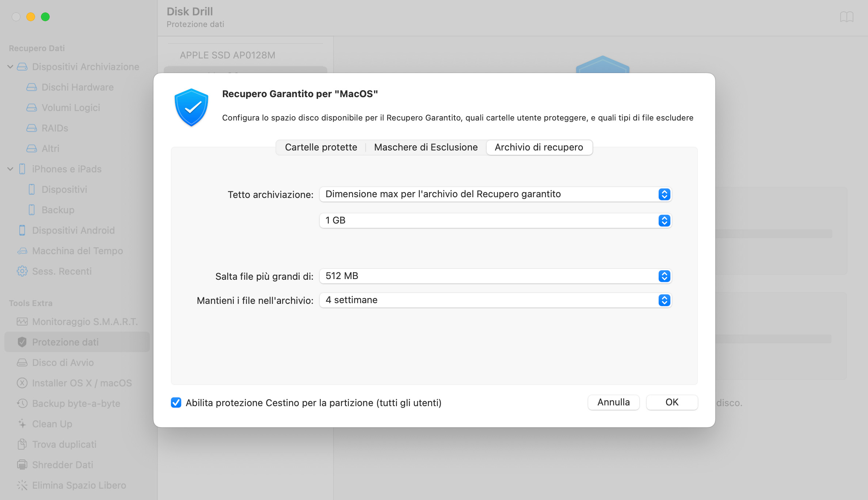Click the green maximize window button

pos(45,17)
